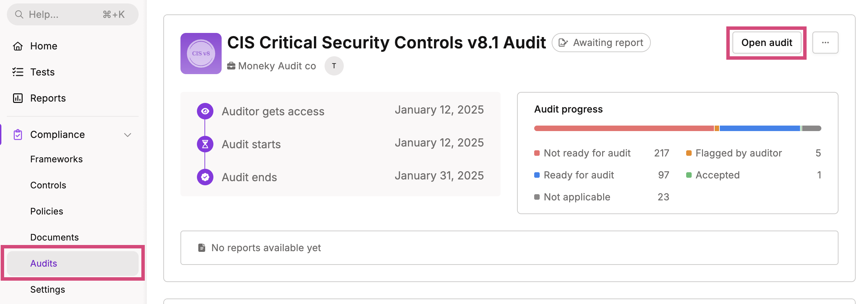Viewport: 868px width, 304px height.
Task: Click the red segment of audit progress bar
Action: 624,128
